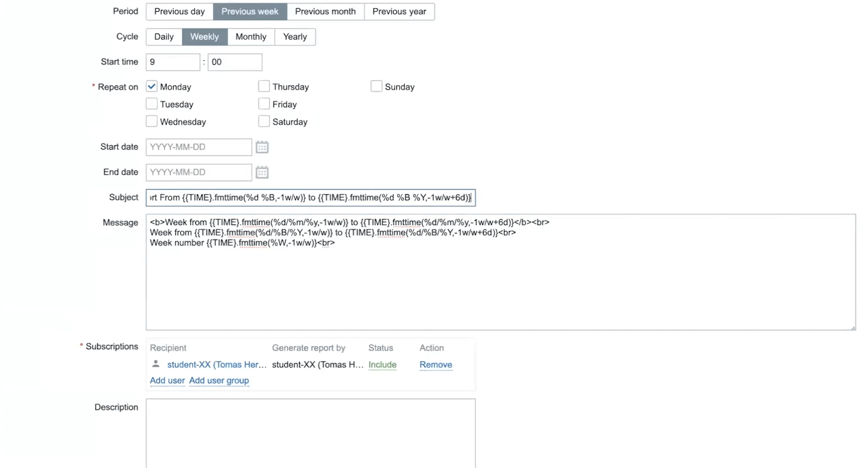
Task: Open the student-XX recipient link
Action: click(215, 364)
